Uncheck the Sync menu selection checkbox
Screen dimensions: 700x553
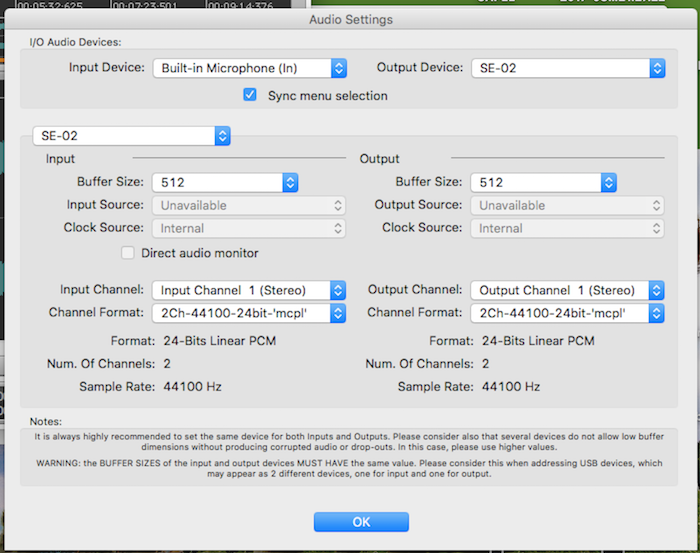[x=250, y=96]
